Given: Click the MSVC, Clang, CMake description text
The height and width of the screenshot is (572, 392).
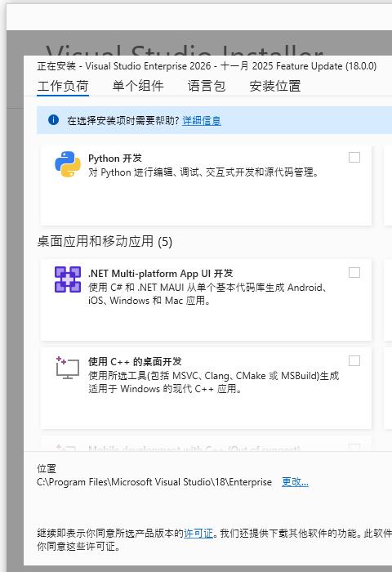Looking at the screenshot, I should click(x=214, y=382).
